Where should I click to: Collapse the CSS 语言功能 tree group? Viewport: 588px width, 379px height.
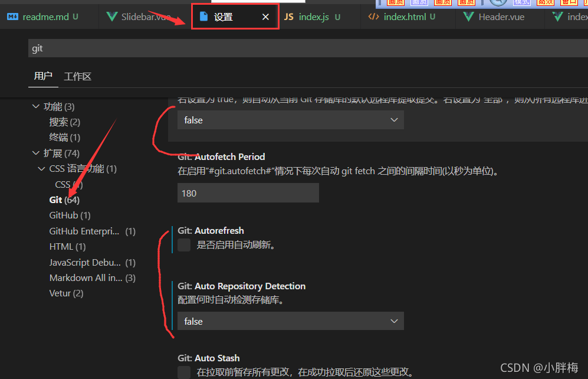tap(42, 169)
